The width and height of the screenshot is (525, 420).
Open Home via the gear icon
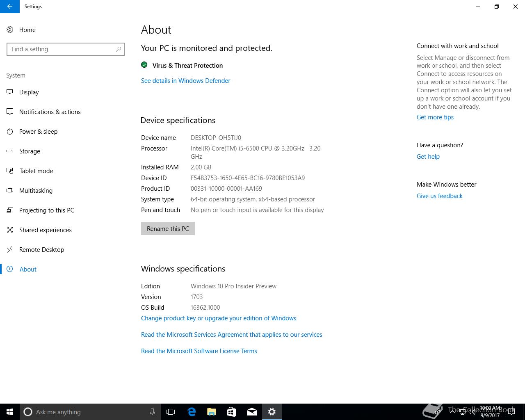[10, 30]
